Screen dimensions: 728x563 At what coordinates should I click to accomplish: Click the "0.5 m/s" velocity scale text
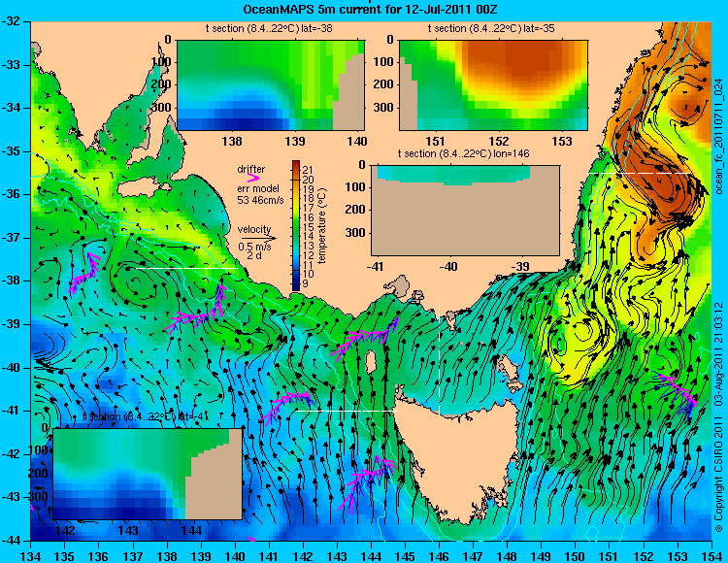pyautogui.click(x=255, y=247)
